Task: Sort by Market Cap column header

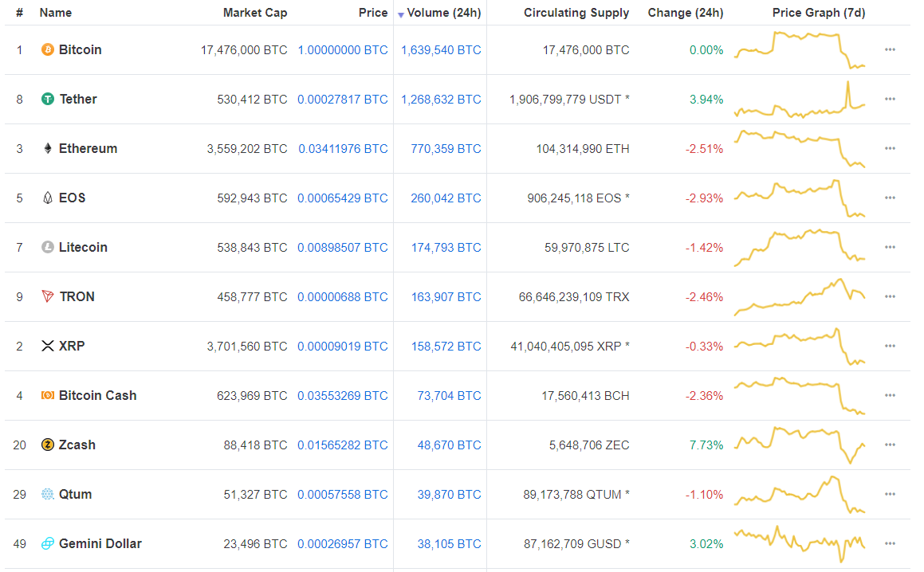Action: (x=255, y=13)
